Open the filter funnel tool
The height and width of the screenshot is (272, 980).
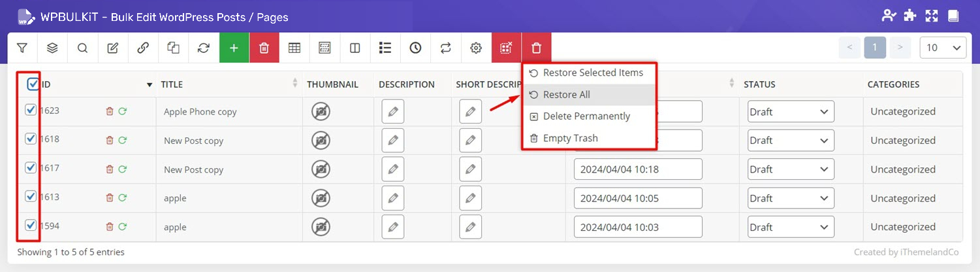pyautogui.click(x=22, y=48)
